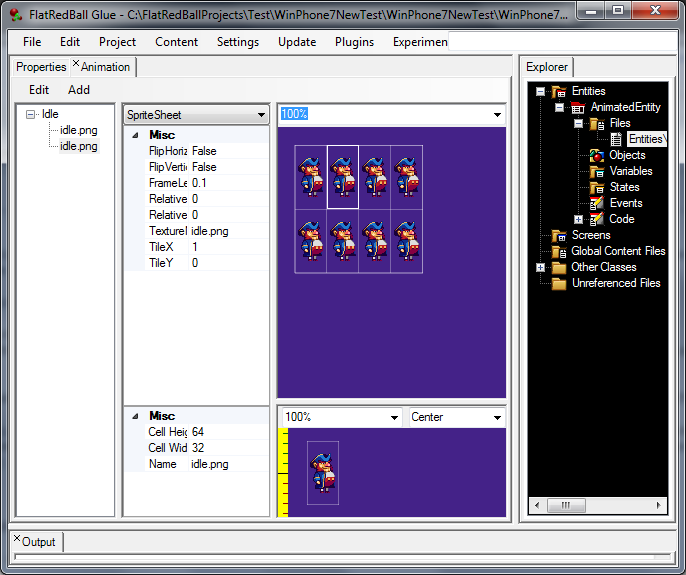The width and height of the screenshot is (686, 575).
Task: Click the Objects node icon
Action: (x=596, y=155)
